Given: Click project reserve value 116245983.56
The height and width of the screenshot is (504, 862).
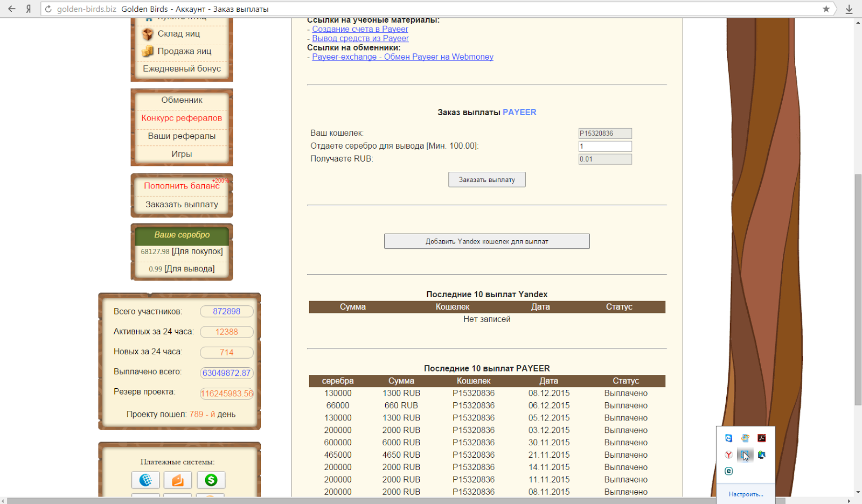Looking at the screenshot, I should [226, 394].
